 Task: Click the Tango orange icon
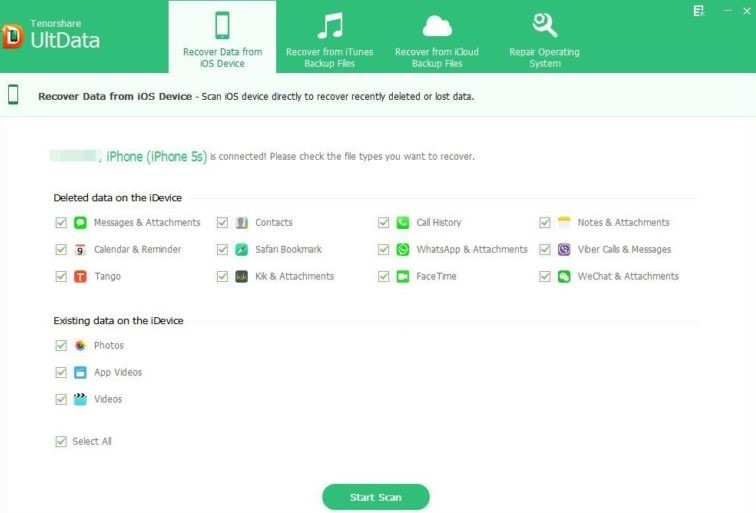(x=80, y=277)
